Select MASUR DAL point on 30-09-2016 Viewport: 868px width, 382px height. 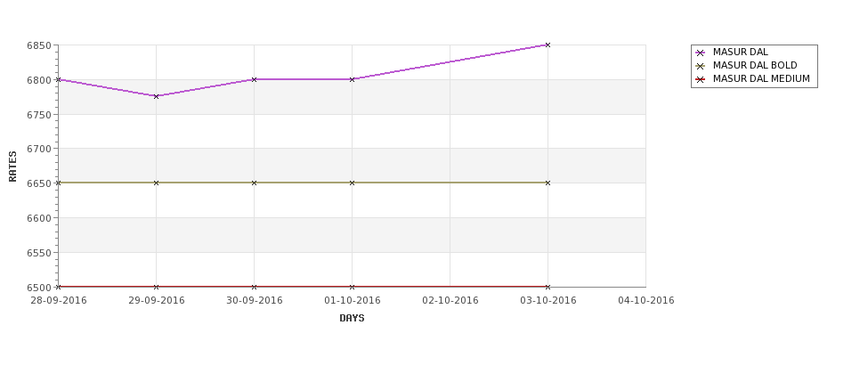click(254, 79)
